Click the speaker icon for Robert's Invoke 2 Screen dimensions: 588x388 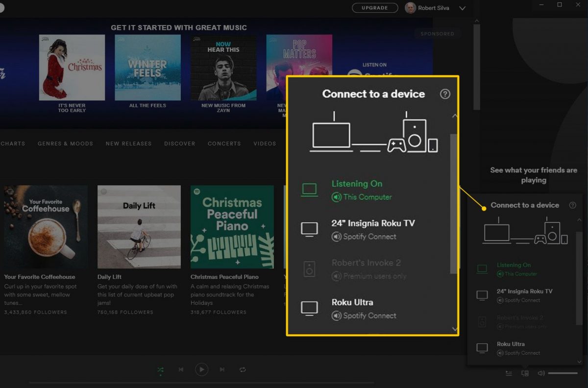309,268
